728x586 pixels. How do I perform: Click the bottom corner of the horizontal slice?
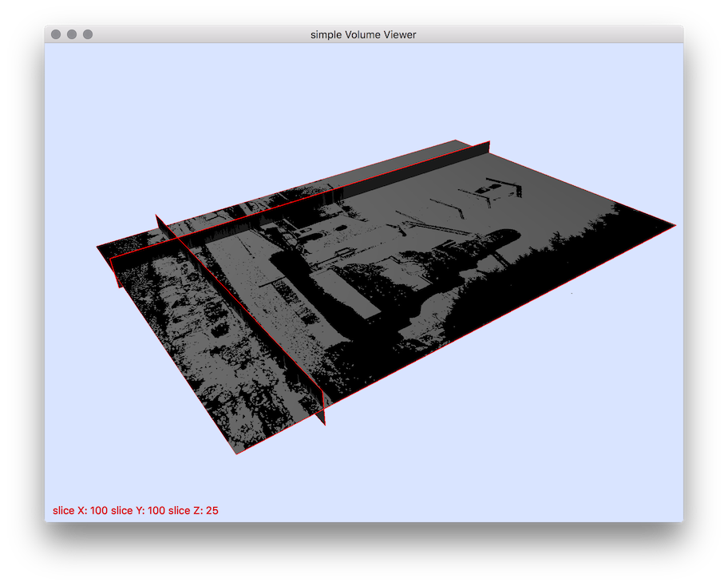(x=236, y=453)
